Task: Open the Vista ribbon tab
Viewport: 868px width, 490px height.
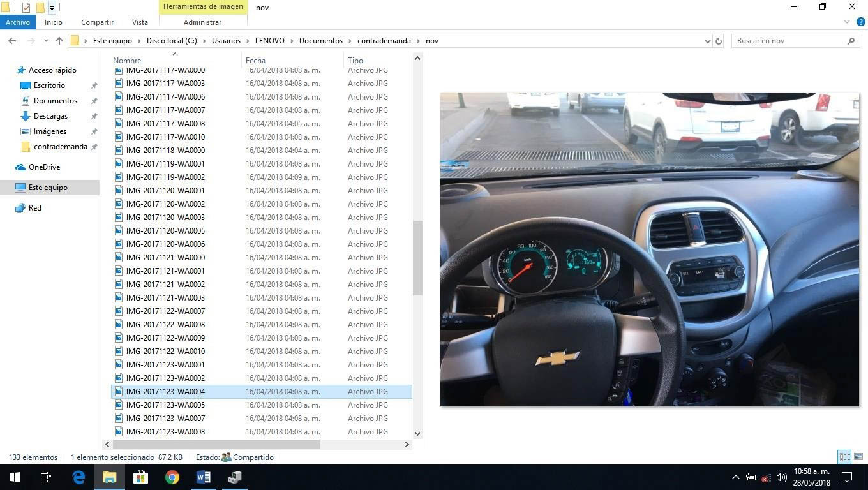Action: coord(140,22)
